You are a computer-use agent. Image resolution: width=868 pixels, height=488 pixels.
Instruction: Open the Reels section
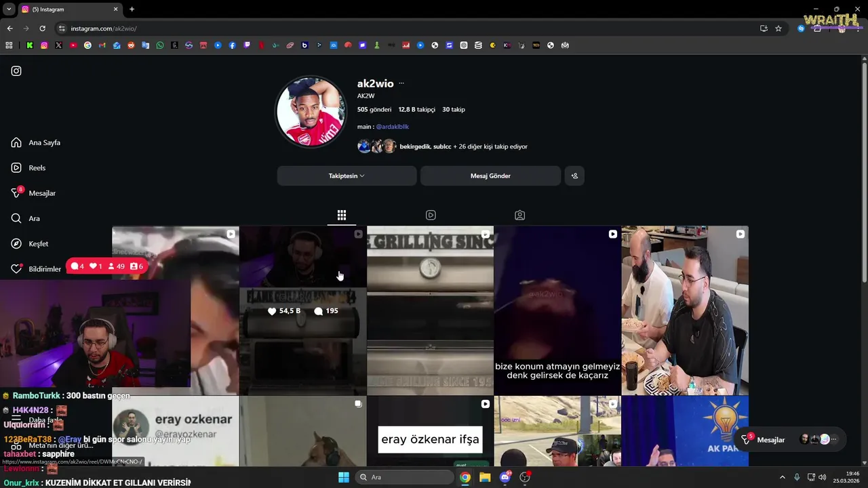(28, 168)
